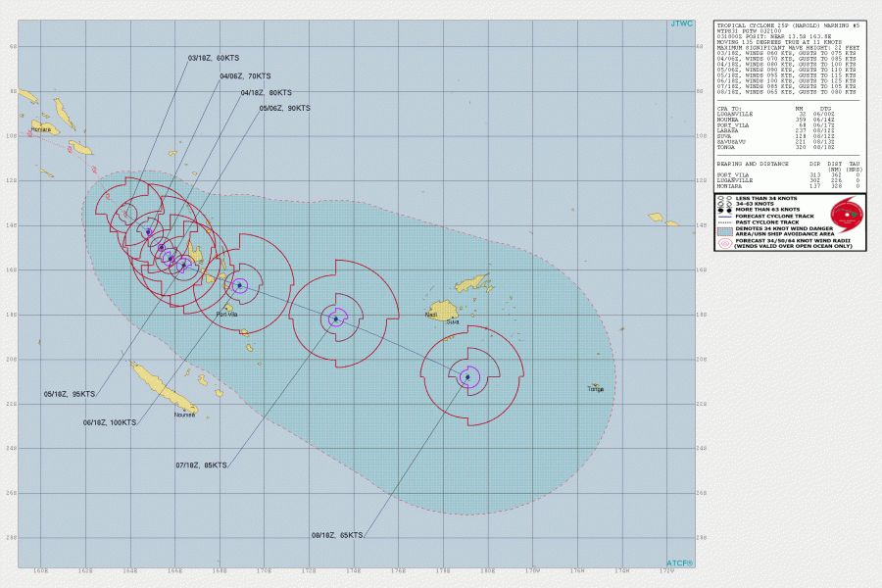This screenshot has height=588, width=882.
Task: Click the wind radii symbol in legend
Action: coord(725,243)
